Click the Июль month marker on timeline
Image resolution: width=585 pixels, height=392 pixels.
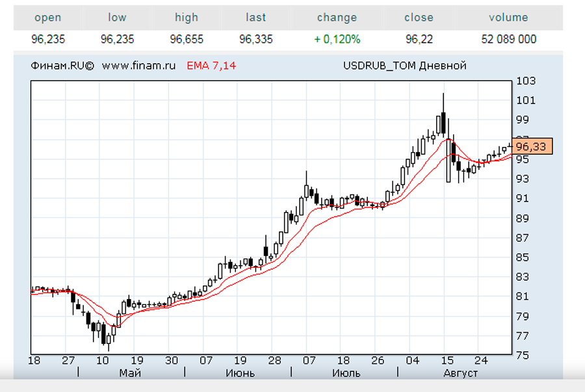(346, 373)
